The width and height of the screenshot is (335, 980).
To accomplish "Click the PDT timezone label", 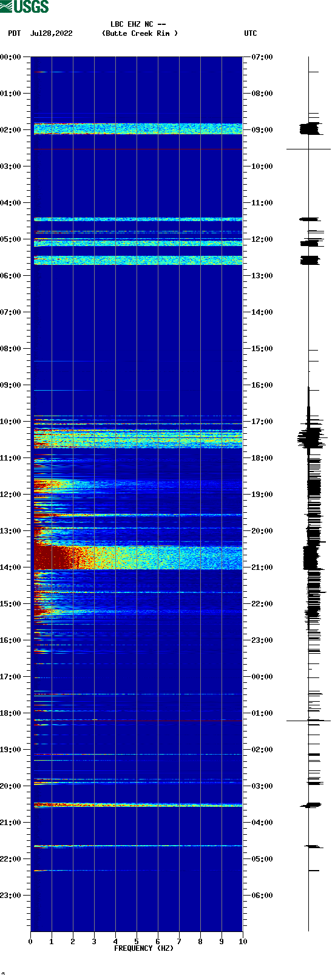I will pos(15,33).
